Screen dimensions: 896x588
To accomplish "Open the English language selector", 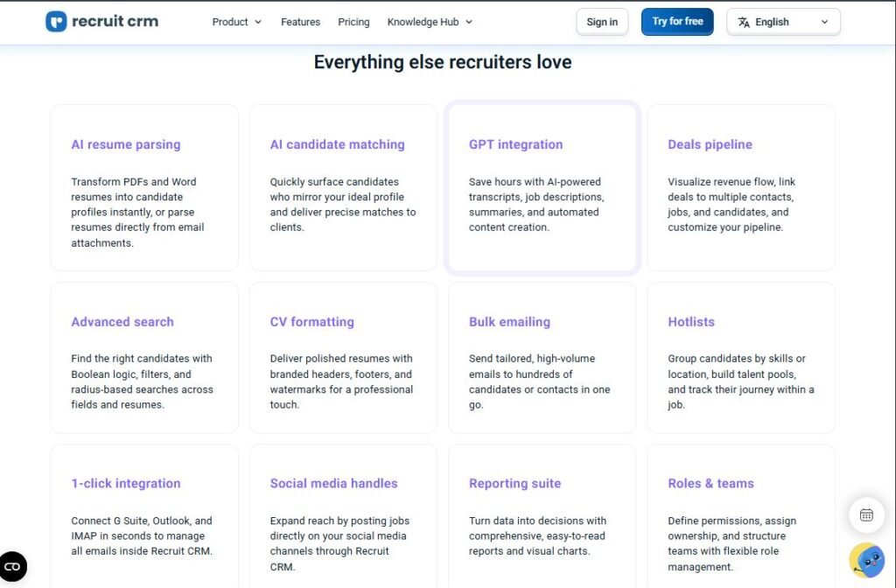I will (783, 21).
